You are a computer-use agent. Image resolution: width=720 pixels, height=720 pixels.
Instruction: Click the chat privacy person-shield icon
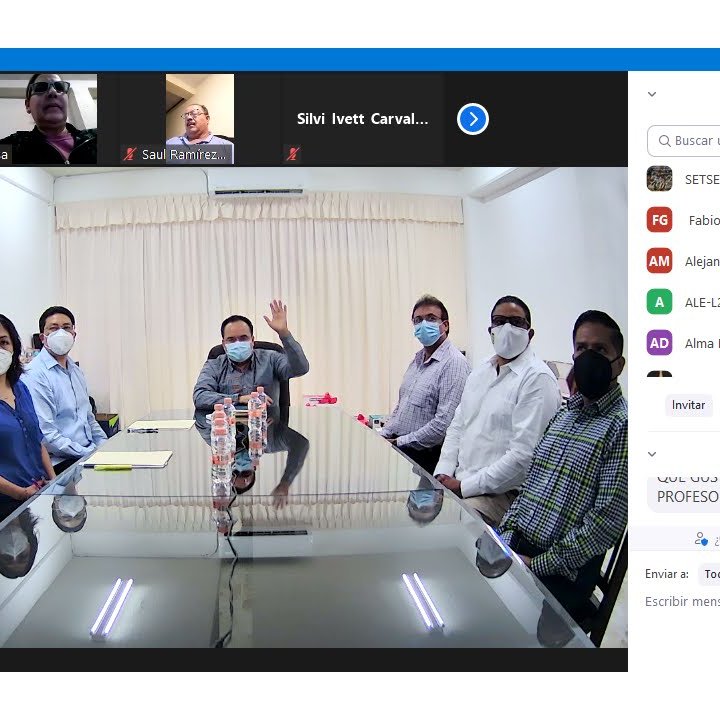tap(702, 539)
